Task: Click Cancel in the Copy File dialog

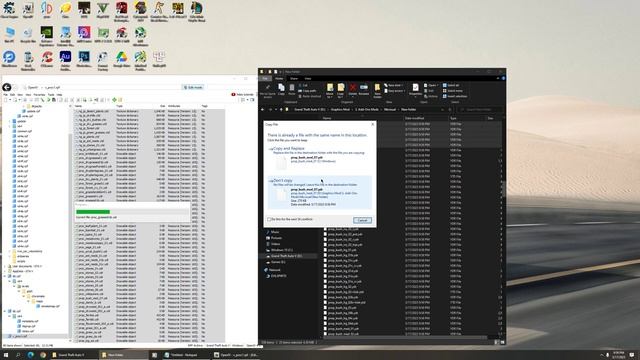Action: 362,220
